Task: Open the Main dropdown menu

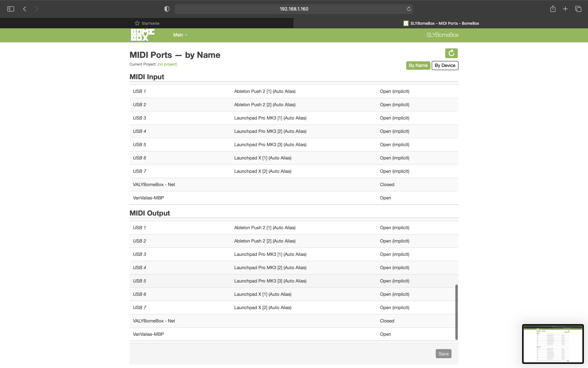Action: 180,35
